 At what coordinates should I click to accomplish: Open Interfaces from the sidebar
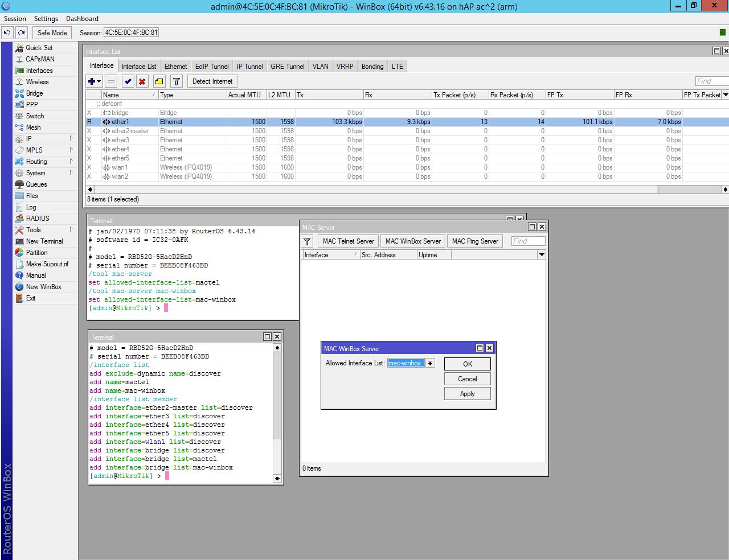click(x=39, y=71)
